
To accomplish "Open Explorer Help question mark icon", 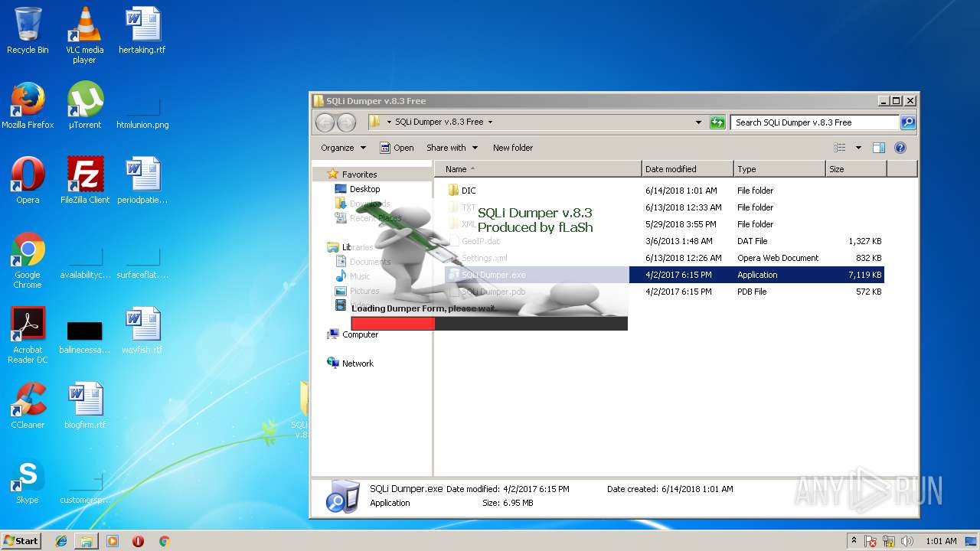I will (900, 148).
